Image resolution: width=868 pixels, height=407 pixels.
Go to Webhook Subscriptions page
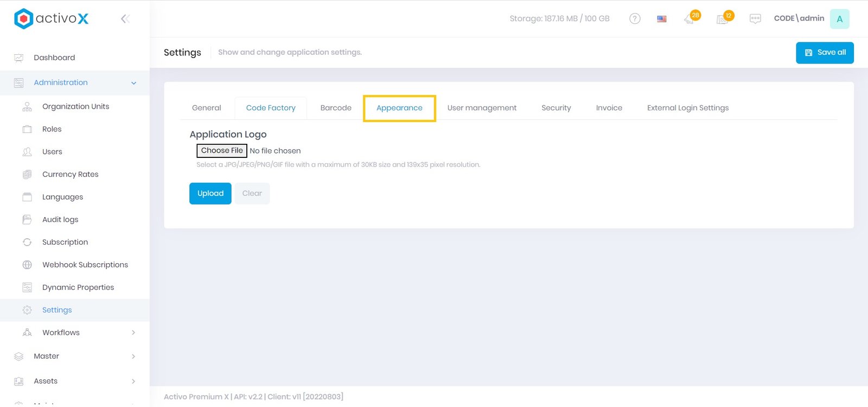[85, 265]
